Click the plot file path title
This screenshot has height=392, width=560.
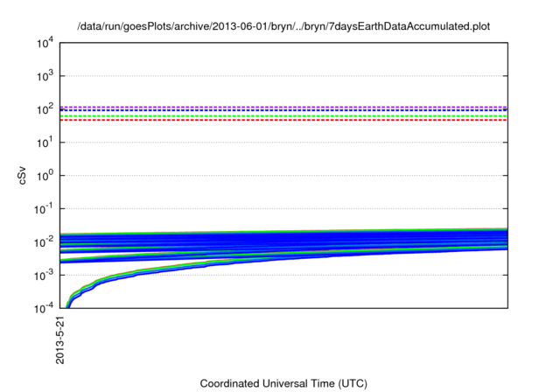[x=283, y=26]
